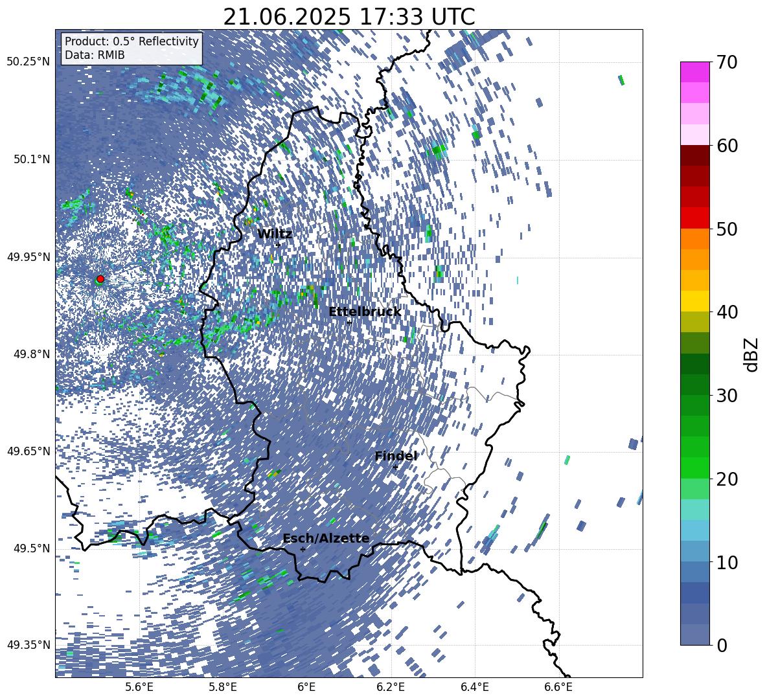Click the Data: RMIB text
This screenshot has width=767, height=700.
click(95, 55)
